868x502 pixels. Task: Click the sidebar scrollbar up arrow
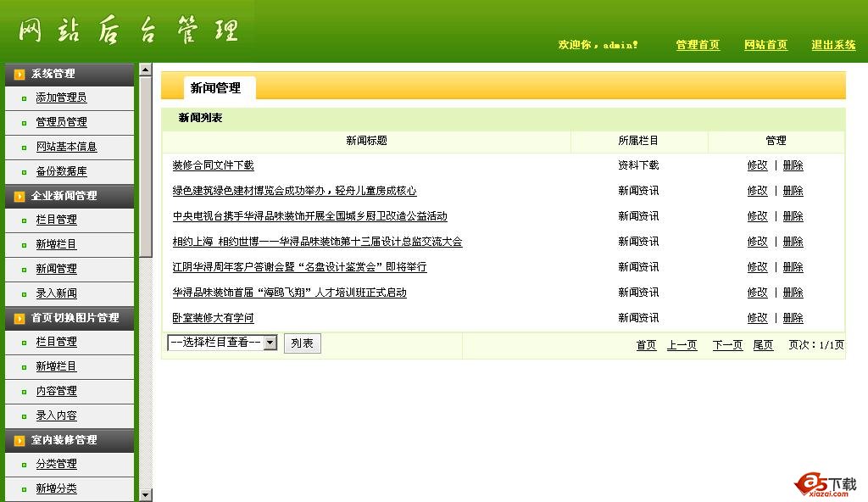[146, 70]
